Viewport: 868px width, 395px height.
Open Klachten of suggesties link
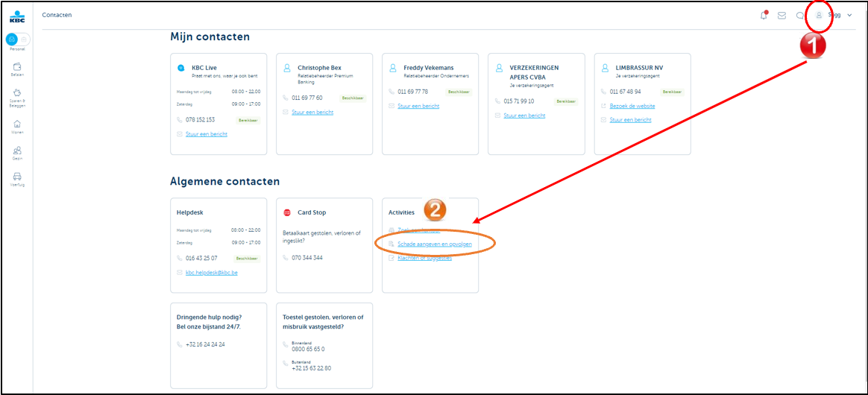pyautogui.click(x=424, y=258)
